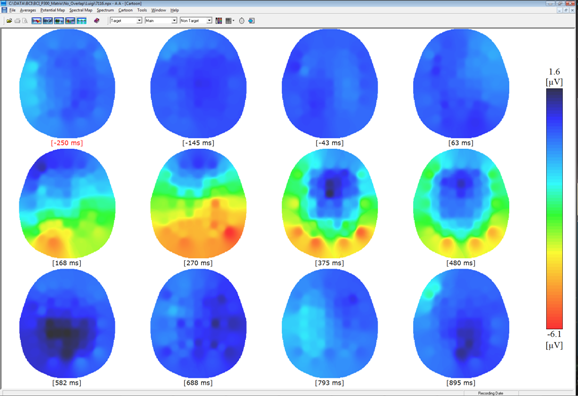Screen dimensions: 578x396
Task: Open the Averages menu
Action: 28,10
